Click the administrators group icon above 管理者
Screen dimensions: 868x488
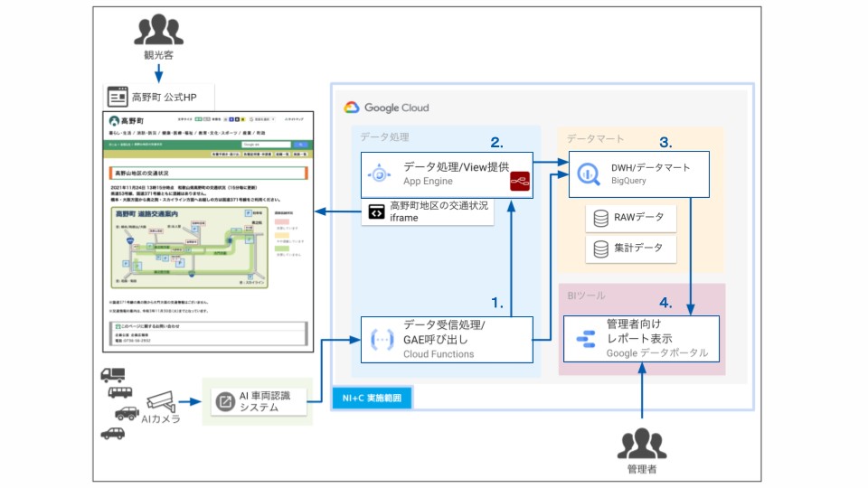point(642,444)
